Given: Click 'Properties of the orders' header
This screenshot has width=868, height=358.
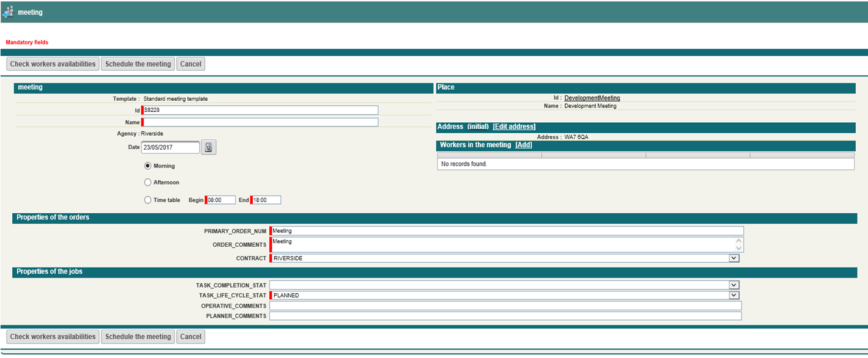Looking at the screenshot, I should (53, 217).
